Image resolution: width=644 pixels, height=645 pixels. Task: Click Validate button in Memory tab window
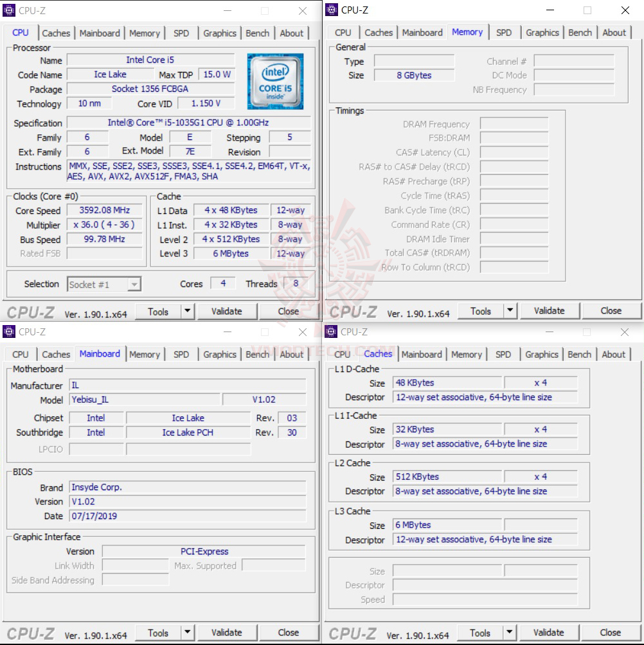(x=550, y=310)
